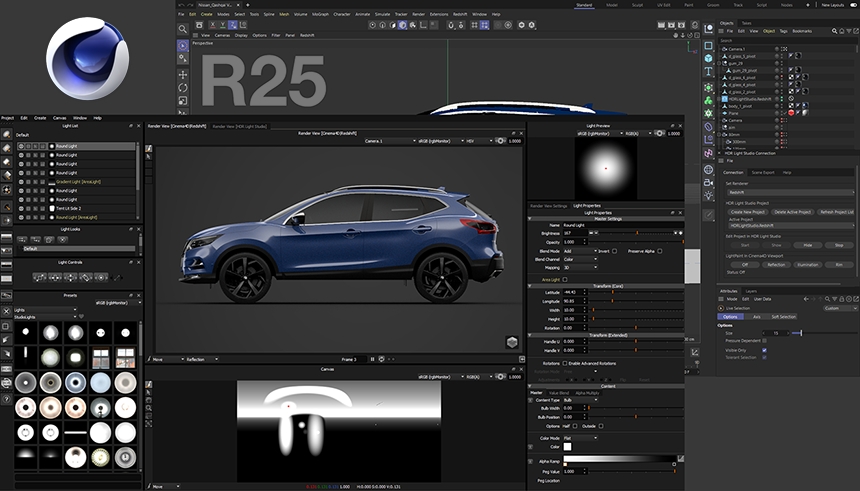This screenshot has height=491, width=860.
Task: Open the Redshift menu in main menu bar
Action: [x=460, y=14]
